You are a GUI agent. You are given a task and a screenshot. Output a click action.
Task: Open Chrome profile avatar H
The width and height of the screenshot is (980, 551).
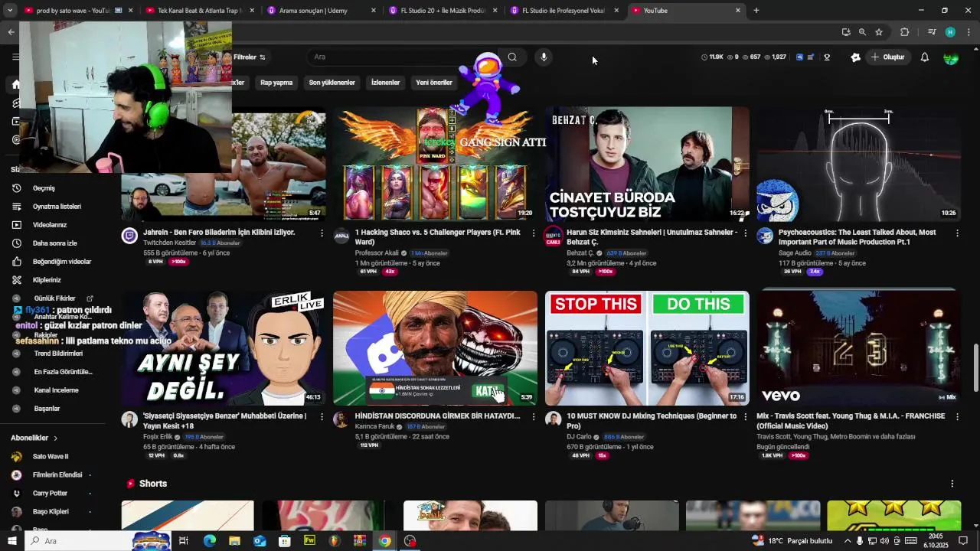click(x=950, y=32)
